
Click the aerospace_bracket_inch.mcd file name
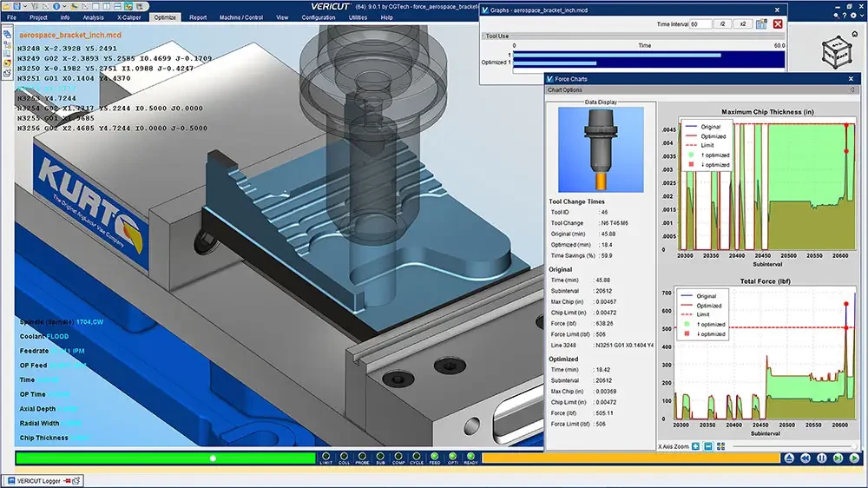click(70, 35)
